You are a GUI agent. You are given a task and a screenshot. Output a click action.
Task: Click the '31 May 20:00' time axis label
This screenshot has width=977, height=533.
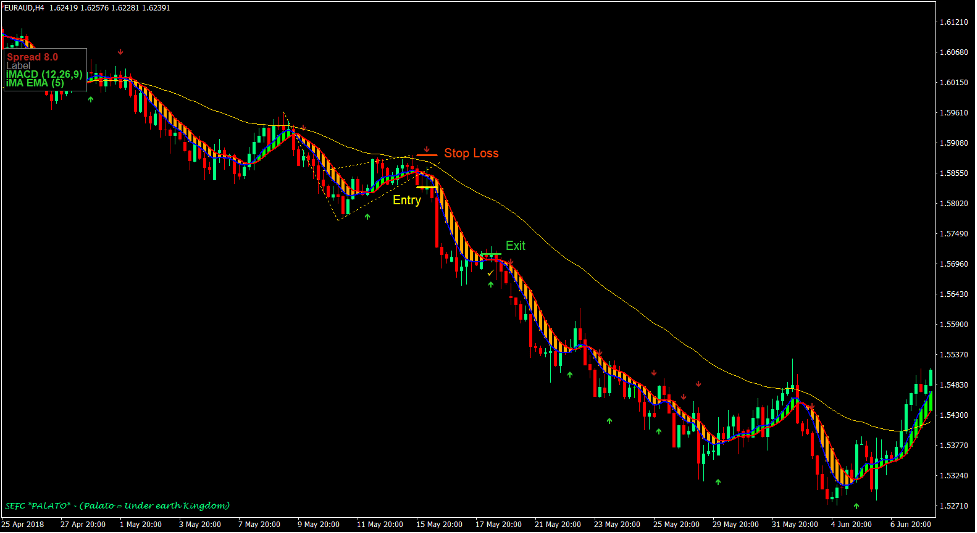coord(794,524)
